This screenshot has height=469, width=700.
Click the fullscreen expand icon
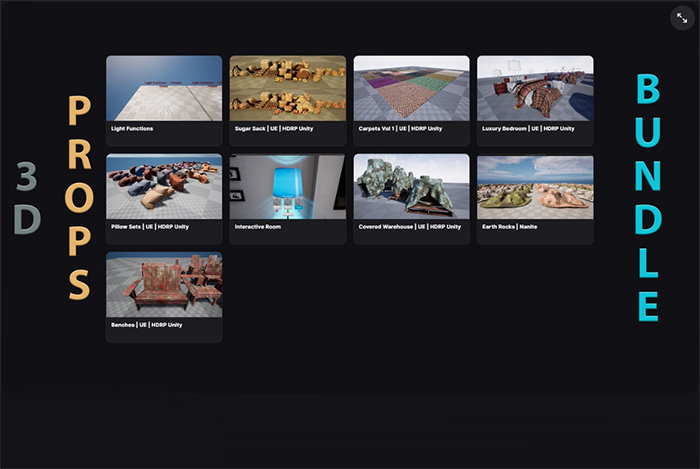point(682,18)
